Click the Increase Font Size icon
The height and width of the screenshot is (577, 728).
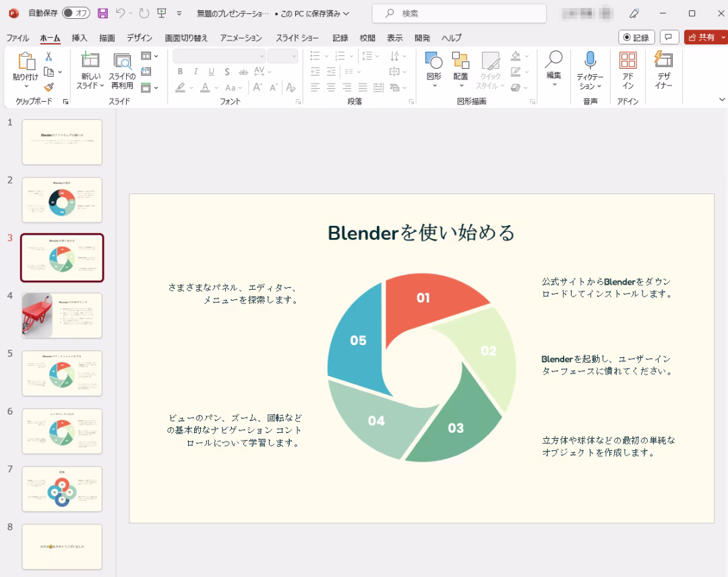pyautogui.click(x=257, y=87)
